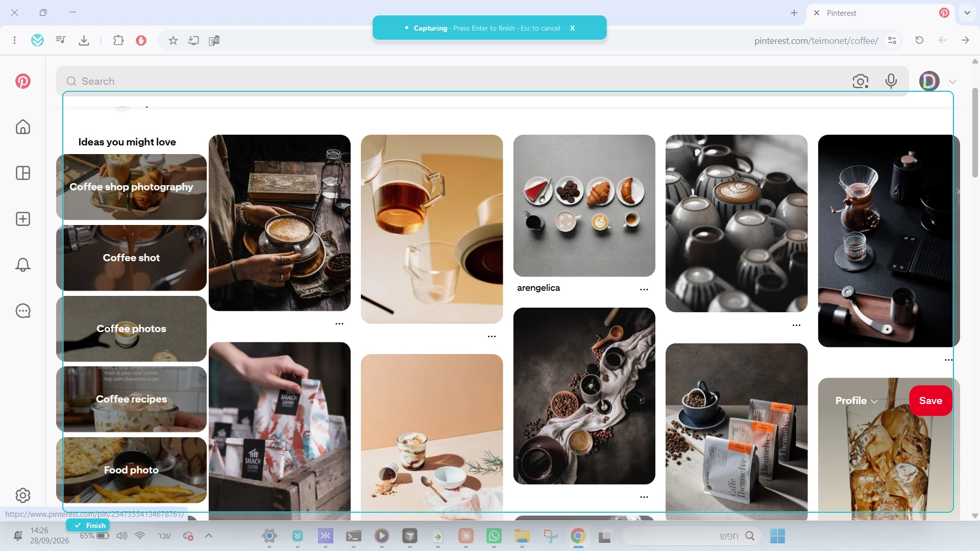Reload the page with the refresh icon
980x551 pixels.
click(x=919, y=40)
